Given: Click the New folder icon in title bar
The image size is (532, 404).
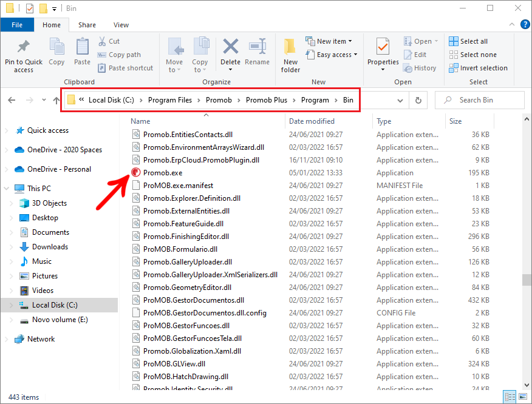Looking at the screenshot, I should click(43, 8).
